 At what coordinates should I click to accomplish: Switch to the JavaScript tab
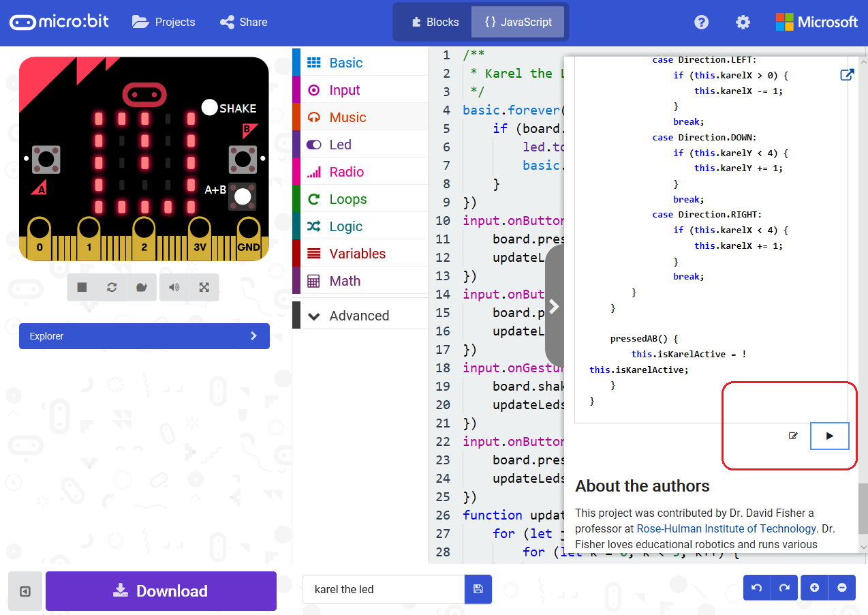coord(518,22)
